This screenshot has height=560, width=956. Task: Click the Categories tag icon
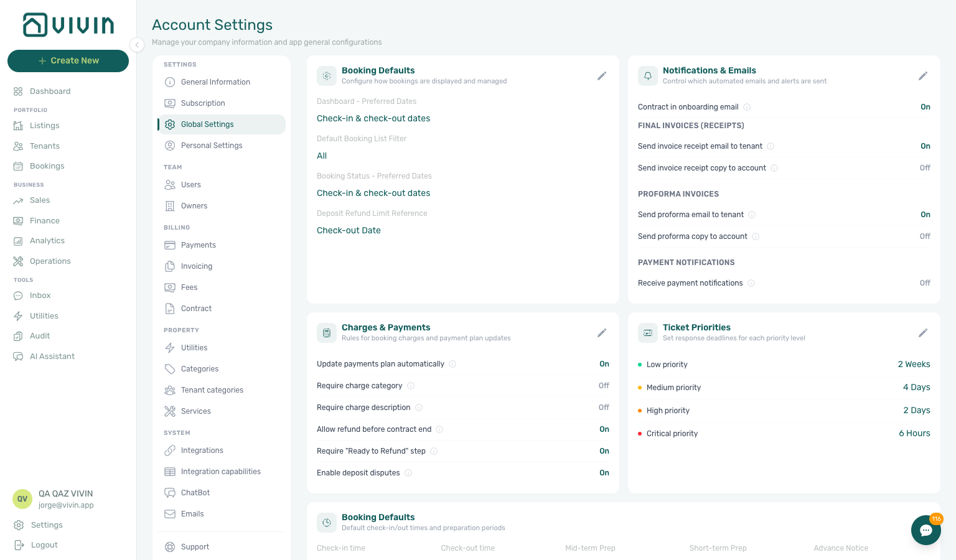point(170,369)
